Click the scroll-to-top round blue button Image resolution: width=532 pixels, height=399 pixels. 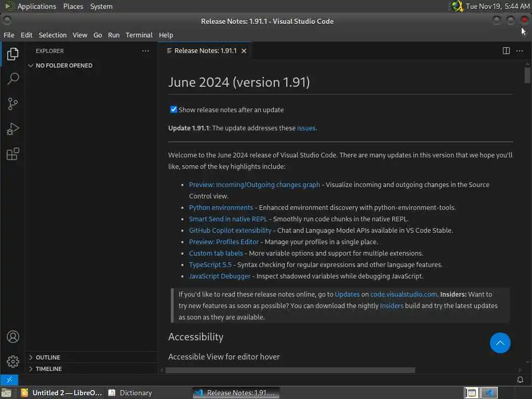[x=500, y=343]
